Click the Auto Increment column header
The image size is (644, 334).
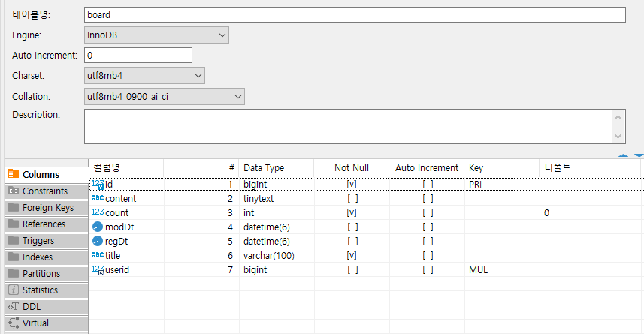(427, 168)
